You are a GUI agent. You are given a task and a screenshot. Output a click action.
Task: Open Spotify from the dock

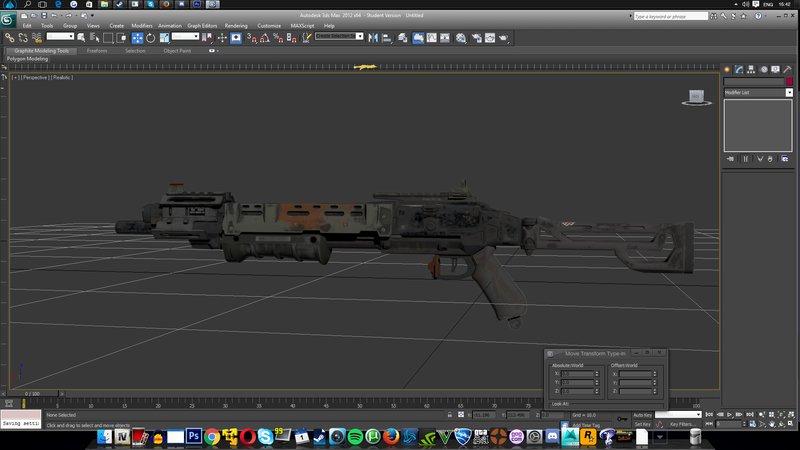[355, 437]
